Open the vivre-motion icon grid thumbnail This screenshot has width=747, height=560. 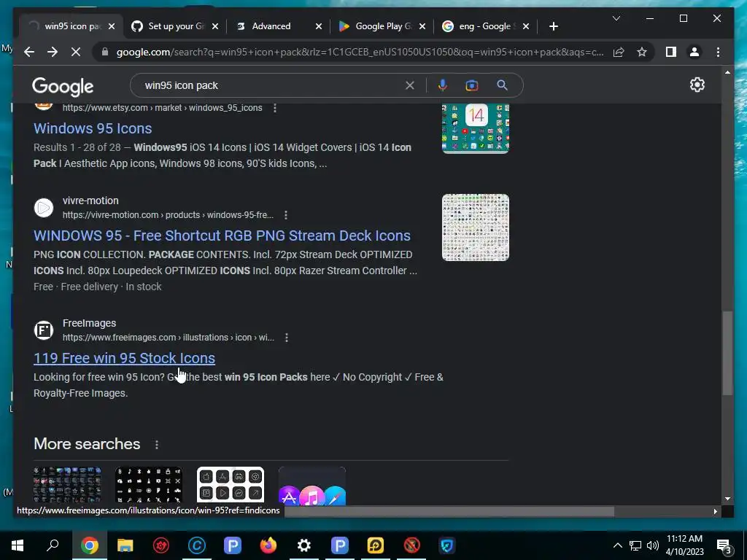tap(476, 227)
